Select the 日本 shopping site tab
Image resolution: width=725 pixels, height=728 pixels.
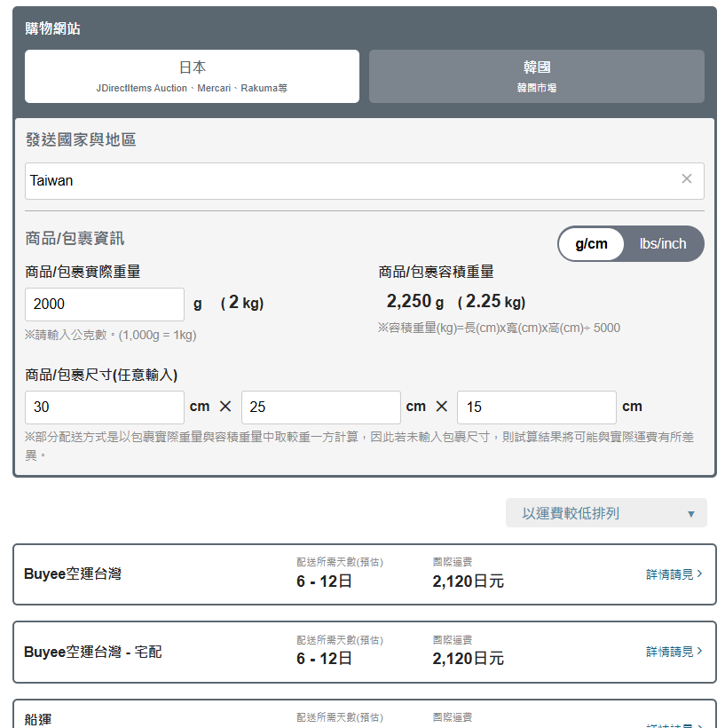[x=192, y=76]
